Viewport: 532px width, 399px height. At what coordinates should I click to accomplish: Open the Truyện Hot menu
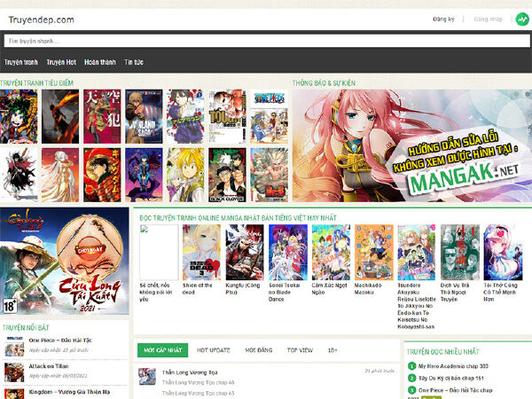[x=61, y=62]
